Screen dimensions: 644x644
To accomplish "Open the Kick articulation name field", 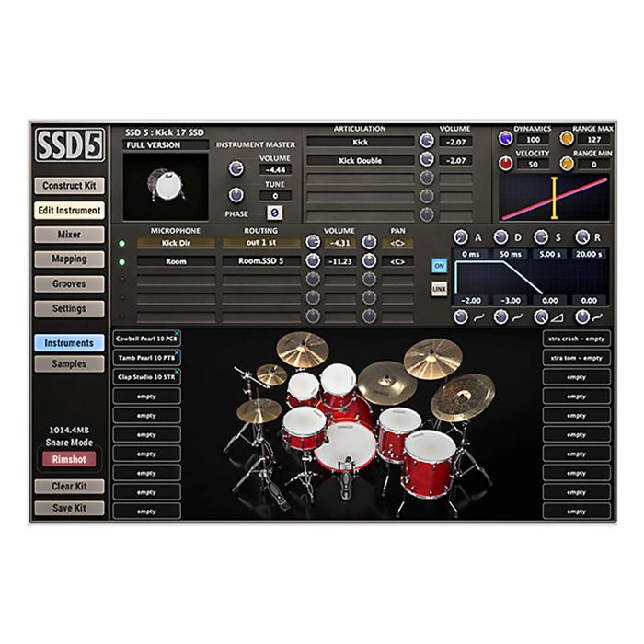I will tap(361, 142).
